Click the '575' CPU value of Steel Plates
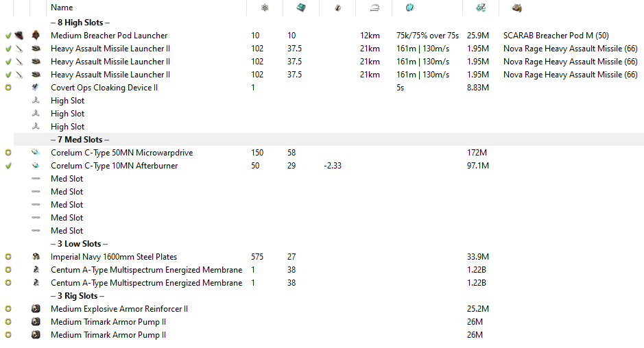Viewport: 644px width, 348px height. point(257,257)
